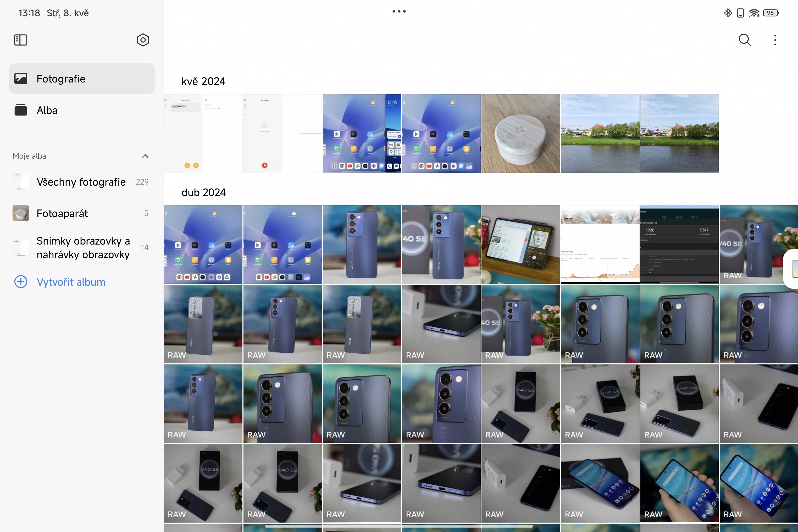Switch to the Alba tab

tap(82, 110)
